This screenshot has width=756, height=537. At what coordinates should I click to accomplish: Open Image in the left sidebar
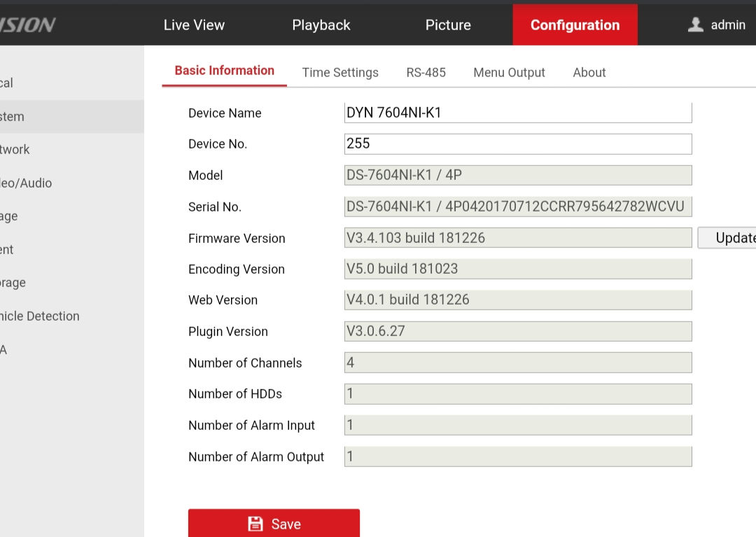tap(71, 216)
